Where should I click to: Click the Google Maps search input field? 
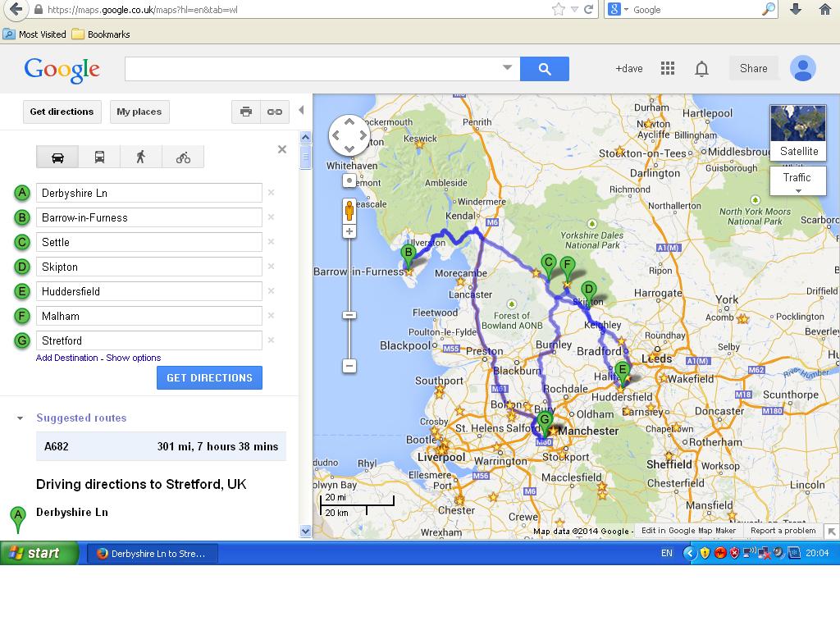[x=314, y=69]
